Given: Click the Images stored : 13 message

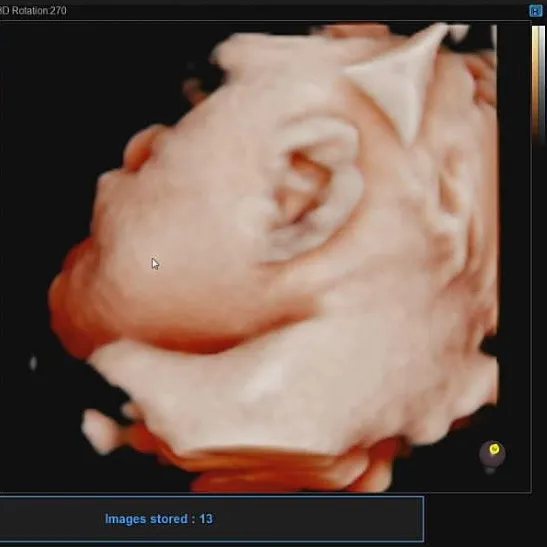Looking at the screenshot, I should 159,519.
